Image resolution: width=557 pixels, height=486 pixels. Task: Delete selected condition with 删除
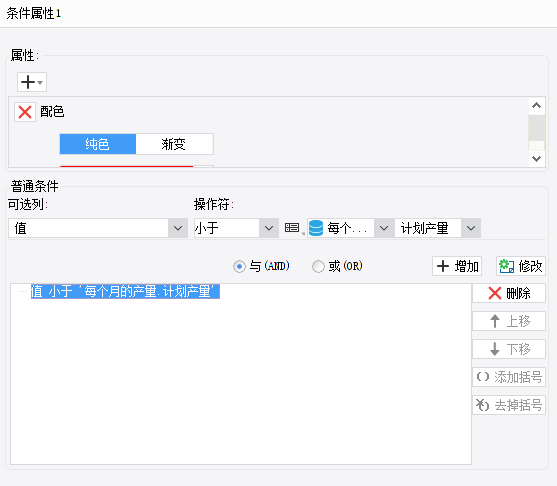509,293
